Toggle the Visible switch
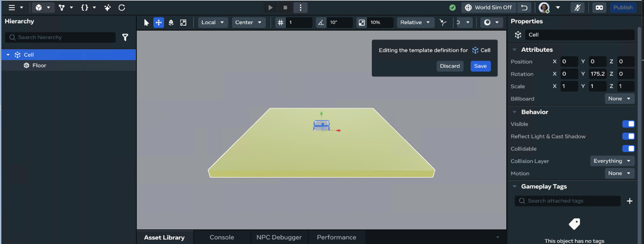 click(x=628, y=124)
